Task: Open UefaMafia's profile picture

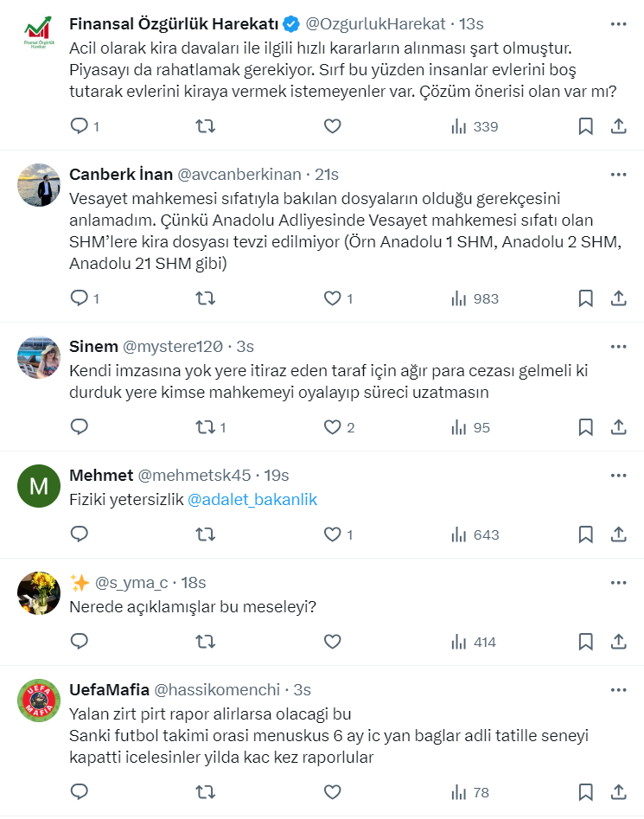Action: (x=39, y=701)
